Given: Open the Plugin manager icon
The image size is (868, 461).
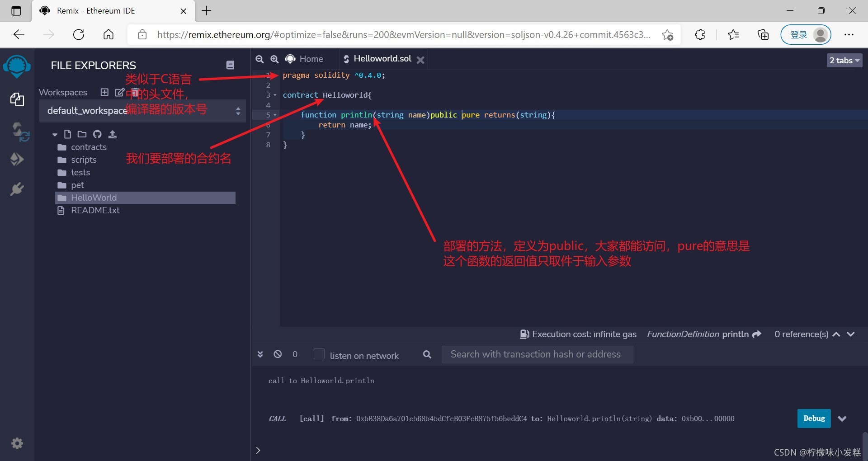Looking at the screenshot, I should 17,189.
